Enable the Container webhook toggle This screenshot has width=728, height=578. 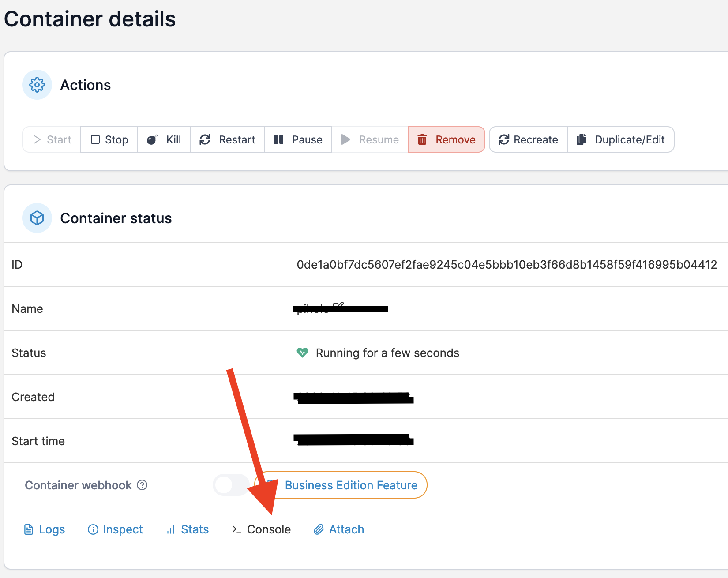point(231,485)
